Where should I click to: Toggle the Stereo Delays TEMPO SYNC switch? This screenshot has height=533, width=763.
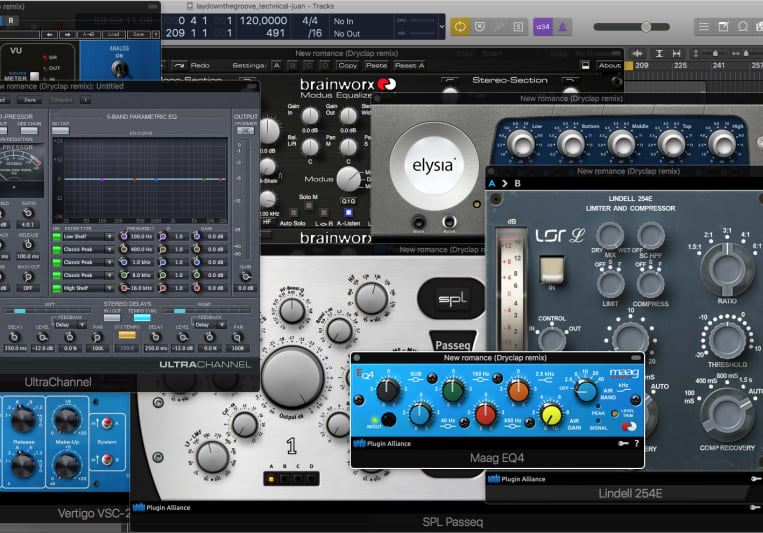point(142,317)
